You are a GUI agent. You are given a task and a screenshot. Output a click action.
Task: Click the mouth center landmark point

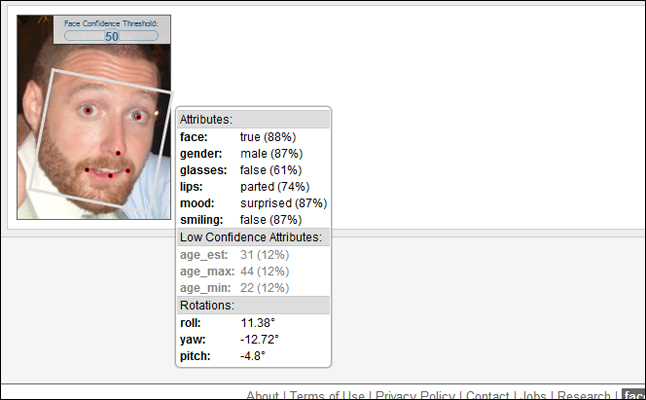pos(110,176)
